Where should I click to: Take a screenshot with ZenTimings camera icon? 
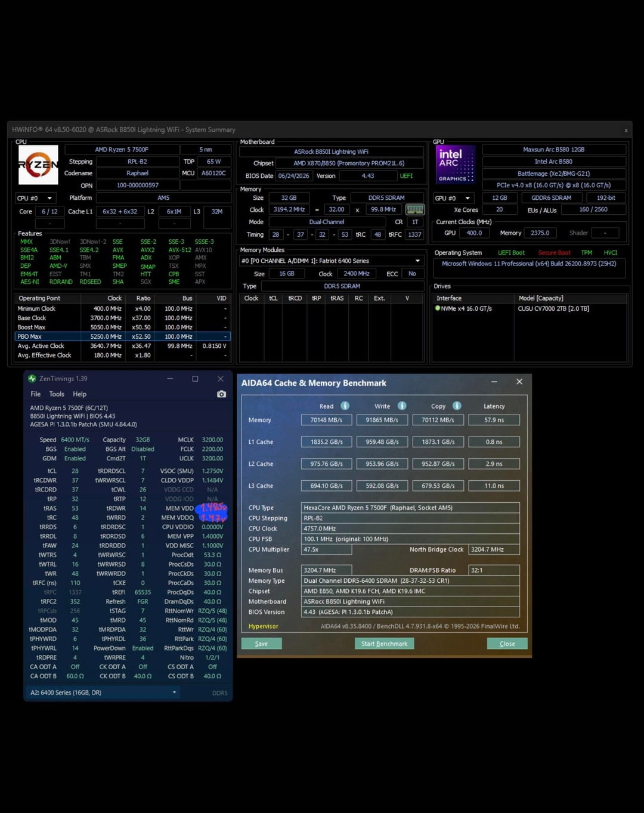221,394
